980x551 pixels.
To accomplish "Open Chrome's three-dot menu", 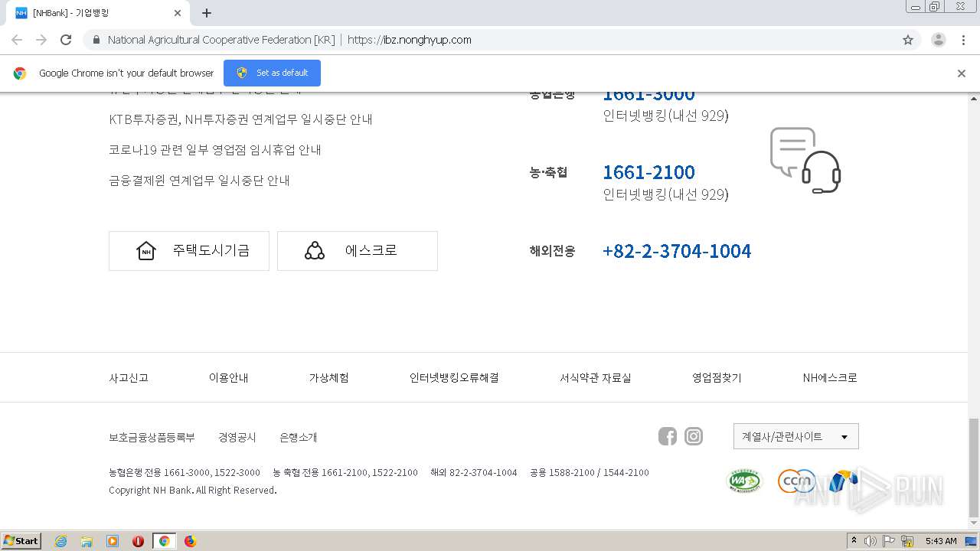I will (x=964, y=40).
